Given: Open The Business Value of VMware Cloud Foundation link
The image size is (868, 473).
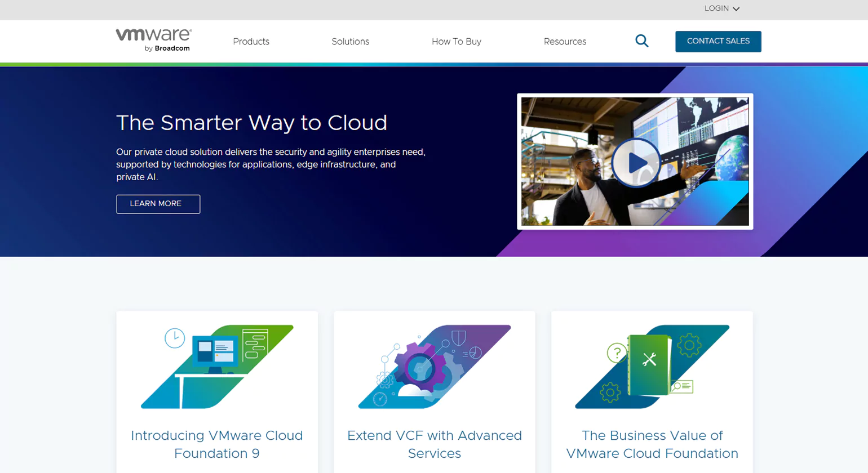Looking at the screenshot, I should pos(651,444).
